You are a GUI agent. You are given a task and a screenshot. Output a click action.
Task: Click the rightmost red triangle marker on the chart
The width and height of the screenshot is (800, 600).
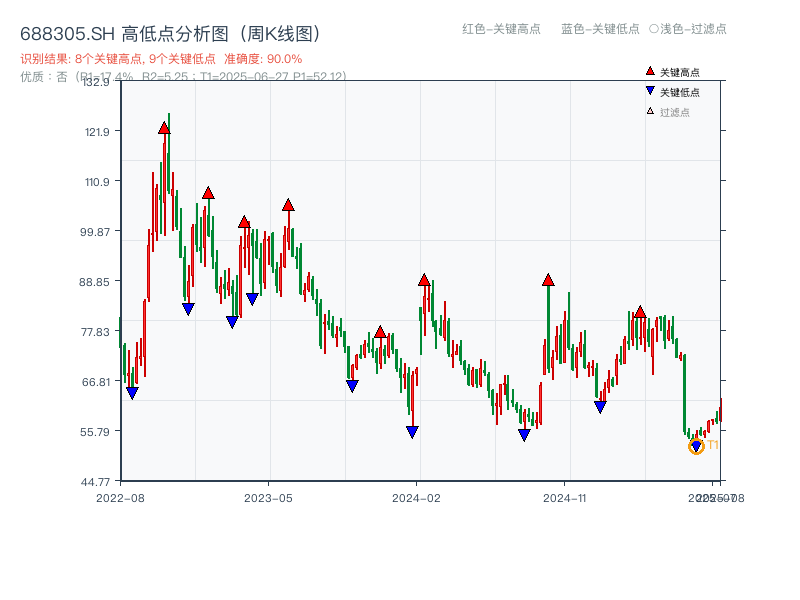(x=640, y=312)
